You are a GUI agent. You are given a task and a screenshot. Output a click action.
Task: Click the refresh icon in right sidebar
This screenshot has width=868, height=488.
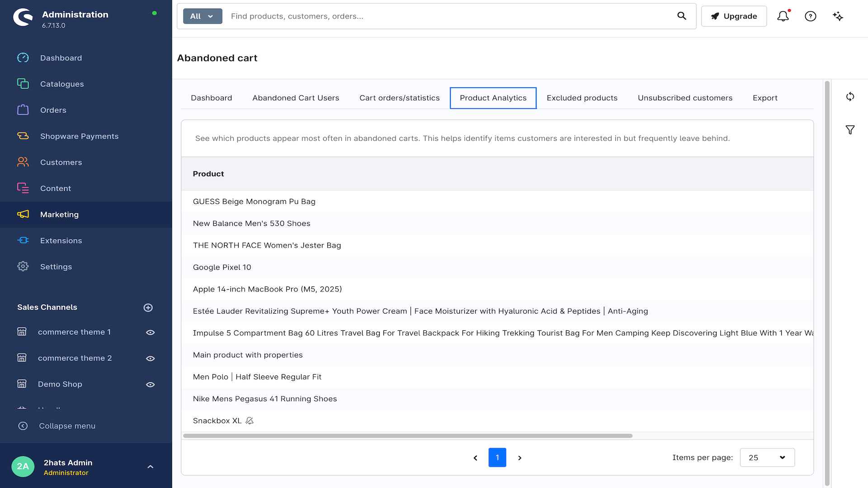(x=850, y=97)
